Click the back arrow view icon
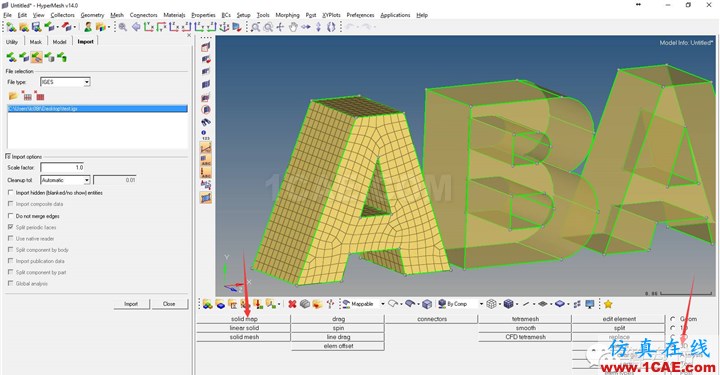 click(x=136, y=27)
